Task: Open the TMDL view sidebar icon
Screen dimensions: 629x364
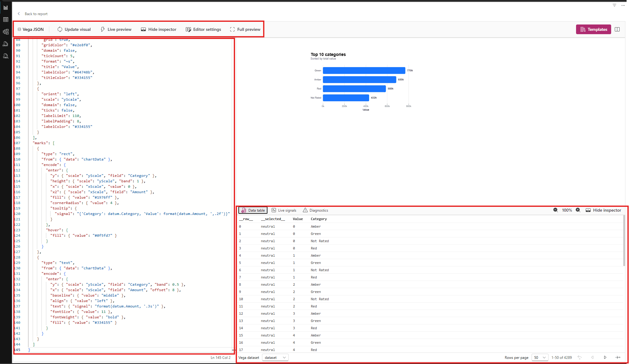Action: click(5, 56)
